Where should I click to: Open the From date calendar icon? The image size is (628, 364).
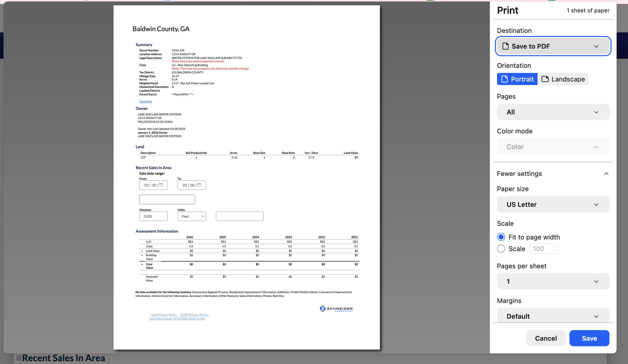pos(161,185)
